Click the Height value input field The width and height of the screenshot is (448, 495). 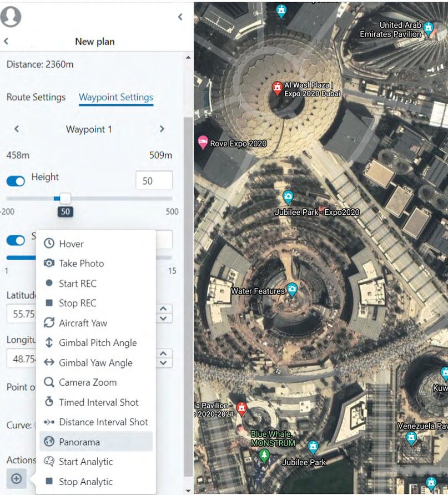pyautogui.click(x=154, y=180)
